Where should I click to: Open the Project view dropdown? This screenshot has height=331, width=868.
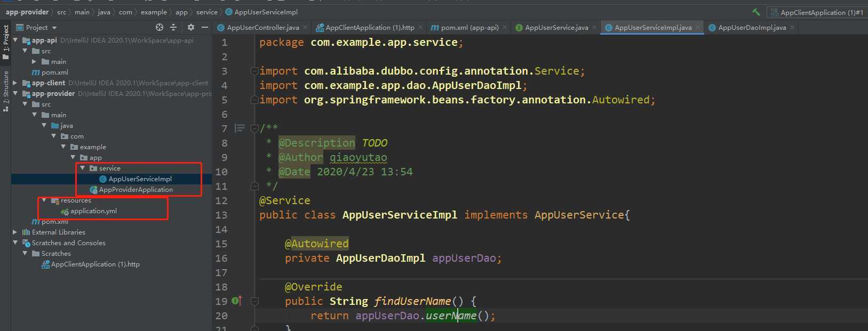click(x=54, y=28)
